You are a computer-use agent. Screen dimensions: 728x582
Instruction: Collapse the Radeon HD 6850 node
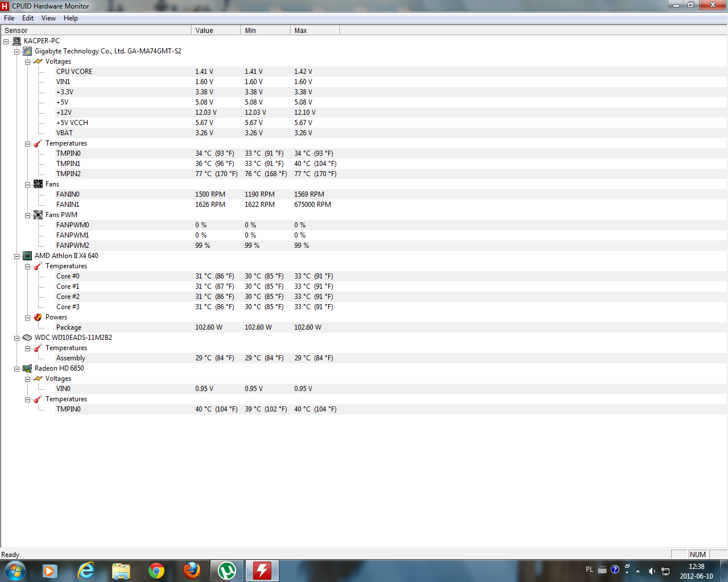16,369
